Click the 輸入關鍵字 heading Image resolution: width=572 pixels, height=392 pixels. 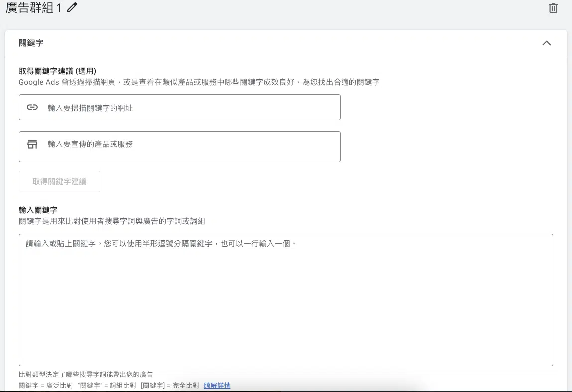38,210
